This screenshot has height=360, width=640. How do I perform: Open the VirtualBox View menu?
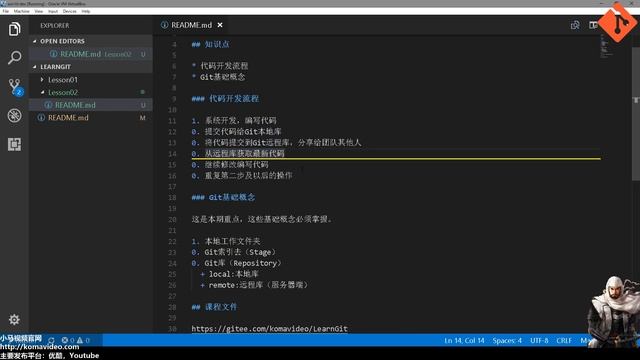39,11
